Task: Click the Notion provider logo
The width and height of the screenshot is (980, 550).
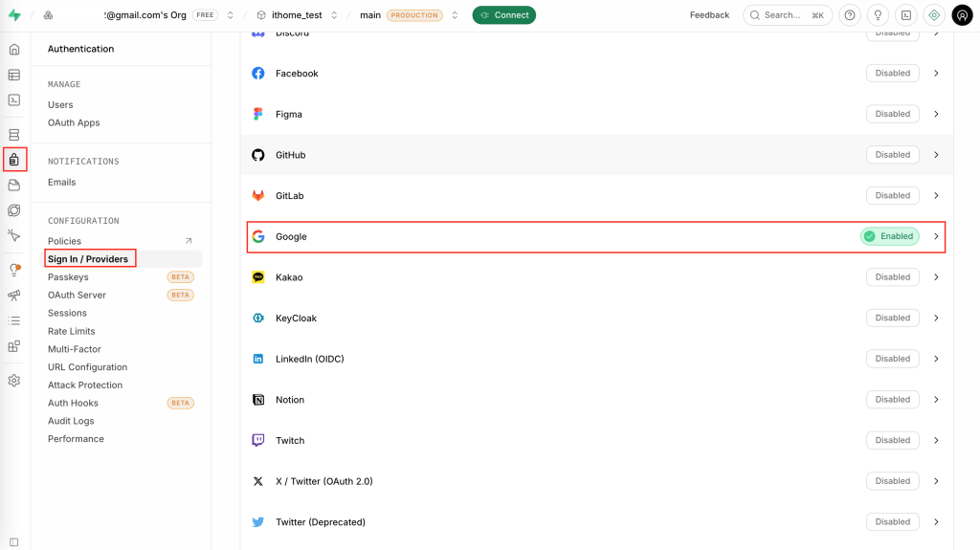Action: tap(258, 400)
